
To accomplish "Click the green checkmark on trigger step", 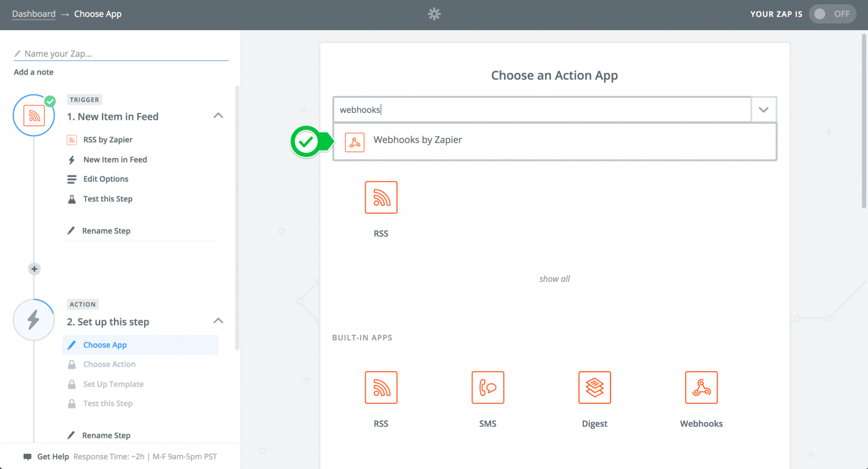I will click(50, 101).
